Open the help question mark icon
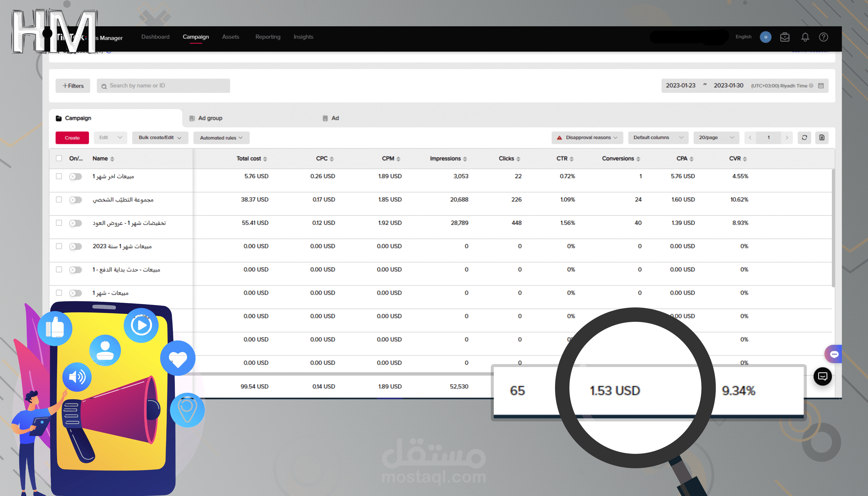Screen dimensions: 868x496 824,37
